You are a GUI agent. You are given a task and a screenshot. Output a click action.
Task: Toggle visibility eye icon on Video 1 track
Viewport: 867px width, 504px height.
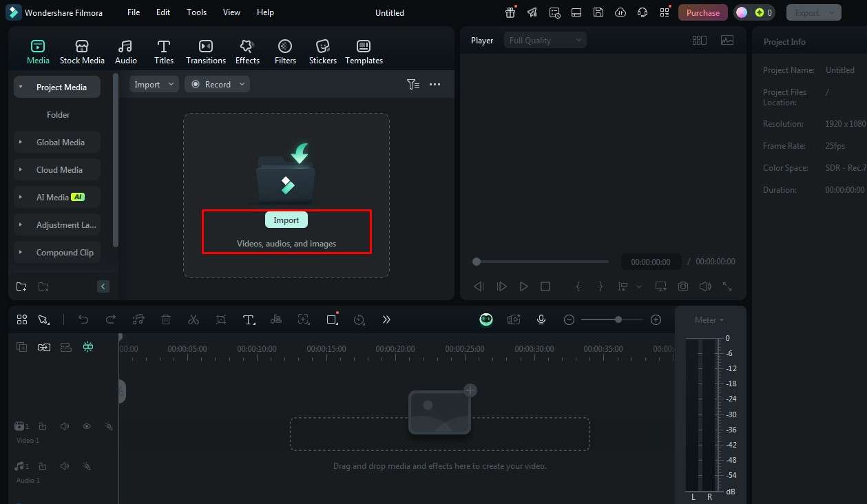pos(87,426)
